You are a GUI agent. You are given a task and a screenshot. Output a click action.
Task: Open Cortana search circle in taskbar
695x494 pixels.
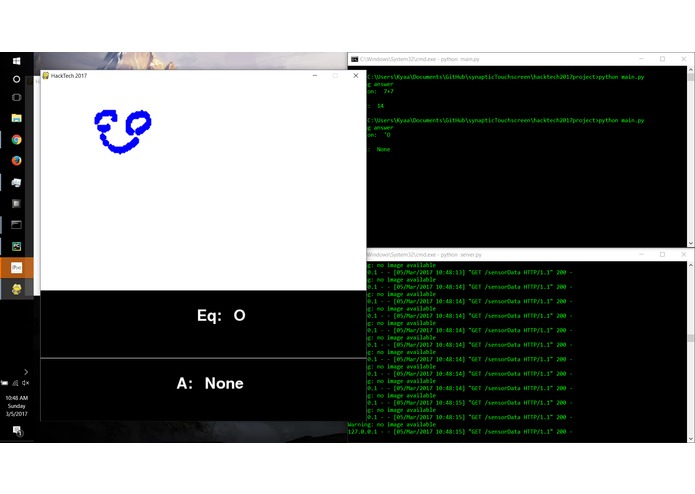click(16, 79)
